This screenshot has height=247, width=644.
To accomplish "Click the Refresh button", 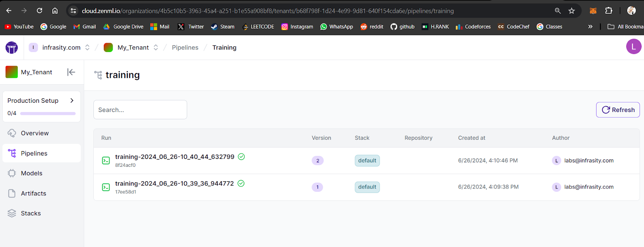I will [x=617, y=110].
